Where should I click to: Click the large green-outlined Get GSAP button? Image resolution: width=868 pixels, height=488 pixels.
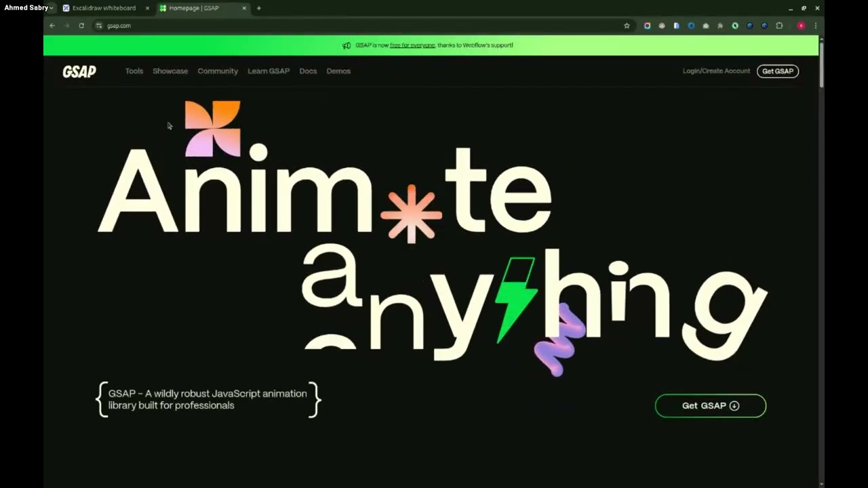pos(711,406)
